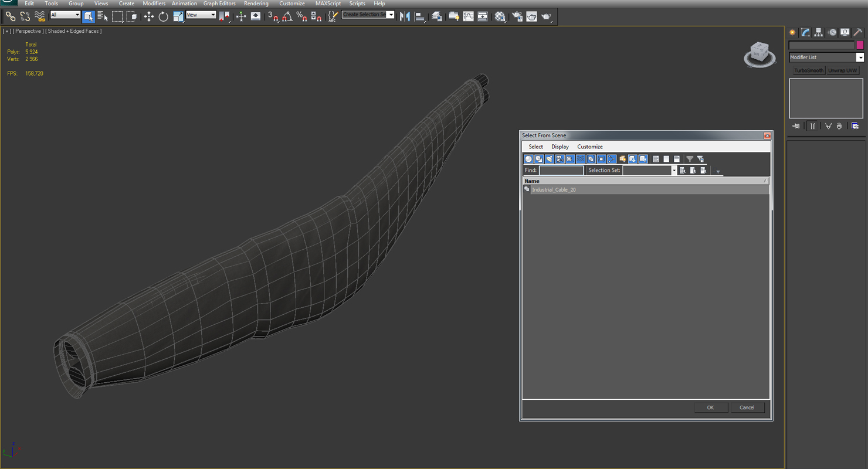Toggle Window/Crossing selection mode
The width and height of the screenshot is (868, 469).
click(131, 16)
